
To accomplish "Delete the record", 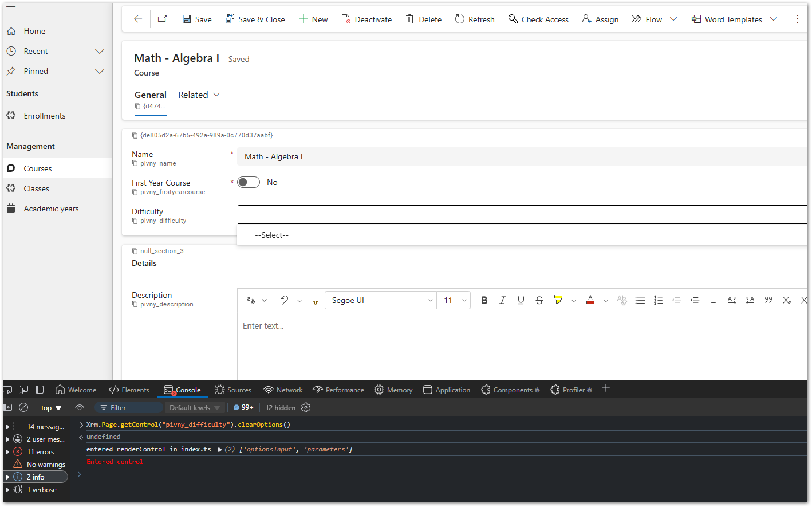I will (x=424, y=19).
